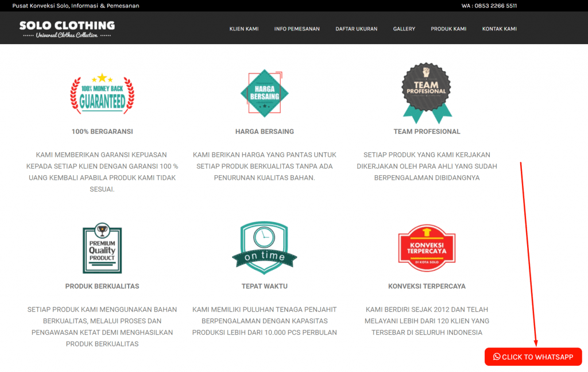588x372 pixels.
Task: Click the 100% Bergaransi heading
Action: click(102, 131)
